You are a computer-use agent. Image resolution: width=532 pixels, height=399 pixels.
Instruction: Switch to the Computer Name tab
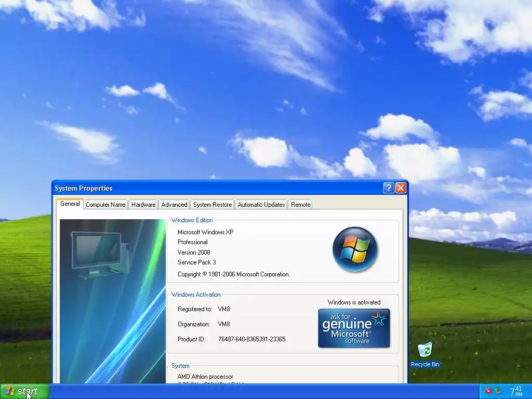tap(105, 205)
